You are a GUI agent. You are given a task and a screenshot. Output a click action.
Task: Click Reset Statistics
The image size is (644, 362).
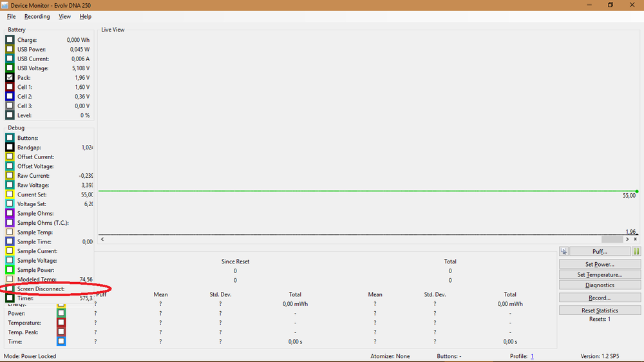[600, 310]
